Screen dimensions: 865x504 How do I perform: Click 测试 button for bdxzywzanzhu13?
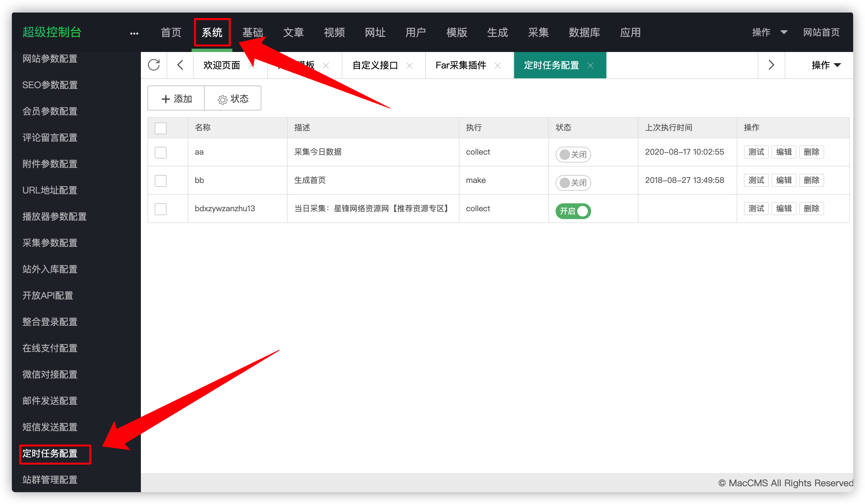point(756,209)
